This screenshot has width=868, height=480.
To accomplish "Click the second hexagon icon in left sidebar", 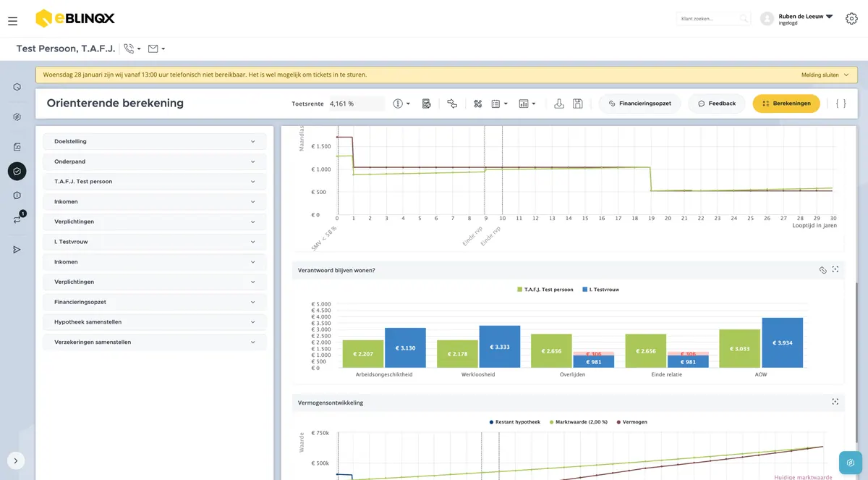I will (x=17, y=117).
